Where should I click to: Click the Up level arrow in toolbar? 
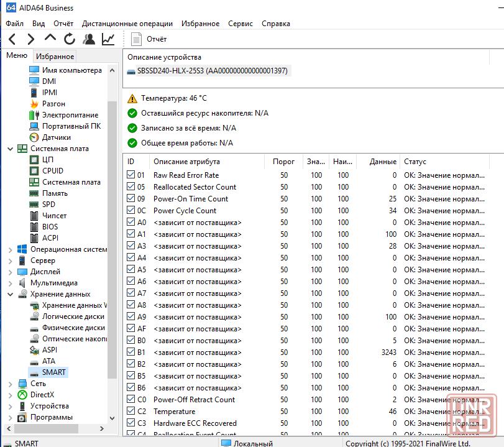pyautogui.click(x=50, y=39)
